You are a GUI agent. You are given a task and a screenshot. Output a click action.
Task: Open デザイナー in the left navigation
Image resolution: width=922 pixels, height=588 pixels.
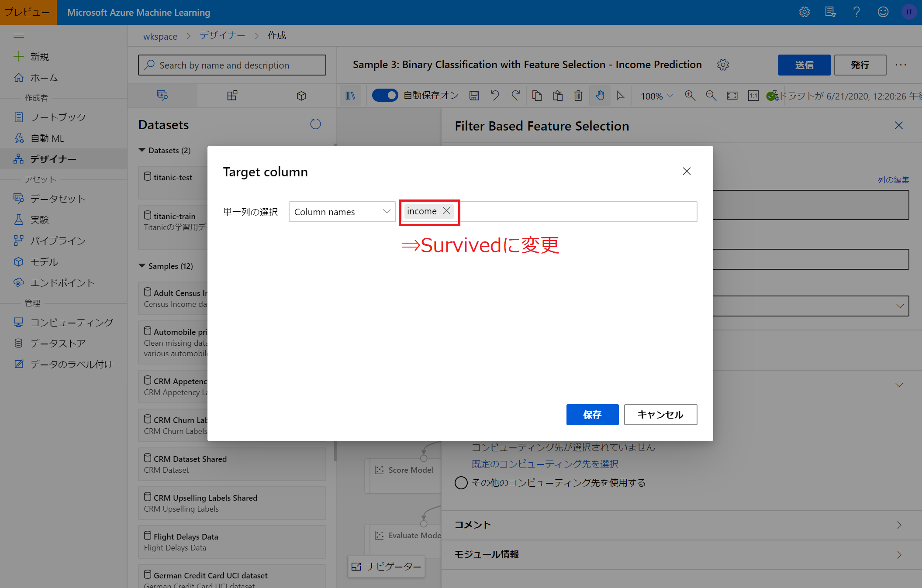(53, 159)
